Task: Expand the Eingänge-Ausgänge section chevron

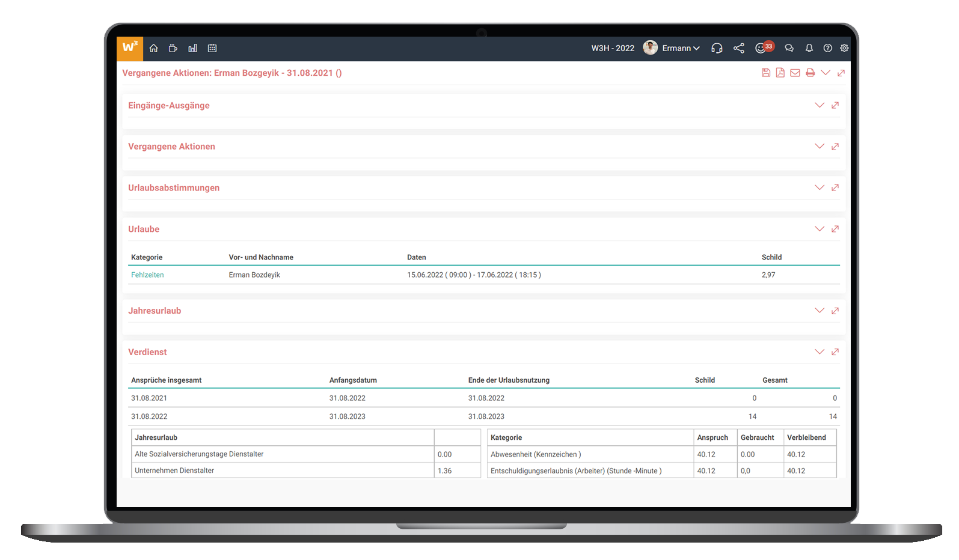Action: (x=820, y=105)
